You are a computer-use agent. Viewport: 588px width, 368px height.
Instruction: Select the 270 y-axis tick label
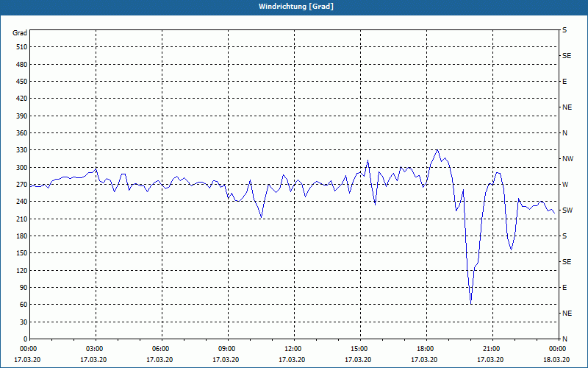(x=22, y=185)
